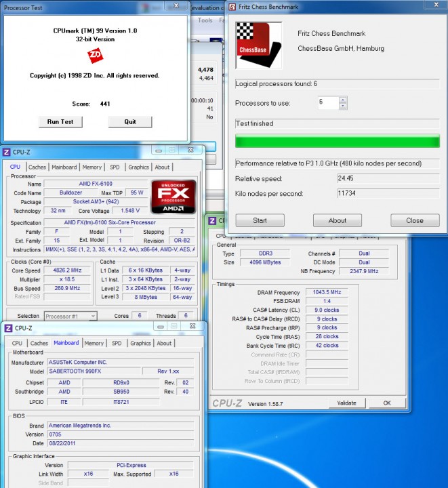Open About tab in top CPU-Z window
The height and width of the screenshot is (488, 448).
[x=162, y=167]
